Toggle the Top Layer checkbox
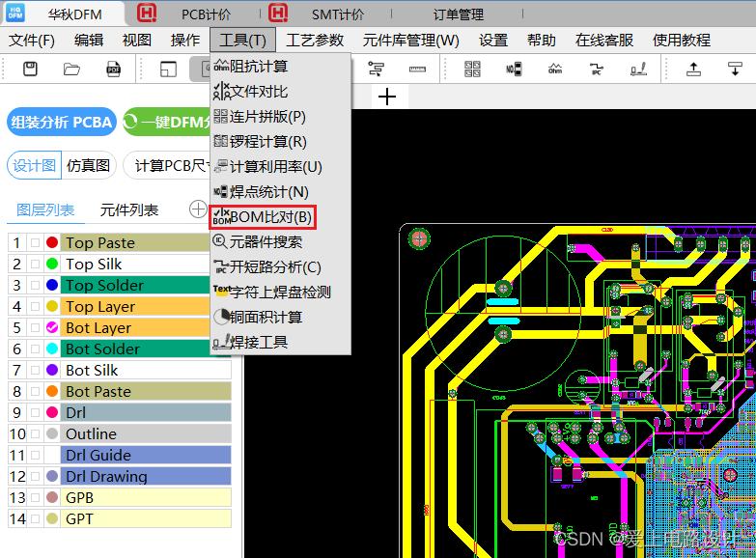This screenshot has width=756, height=558. click(x=35, y=306)
